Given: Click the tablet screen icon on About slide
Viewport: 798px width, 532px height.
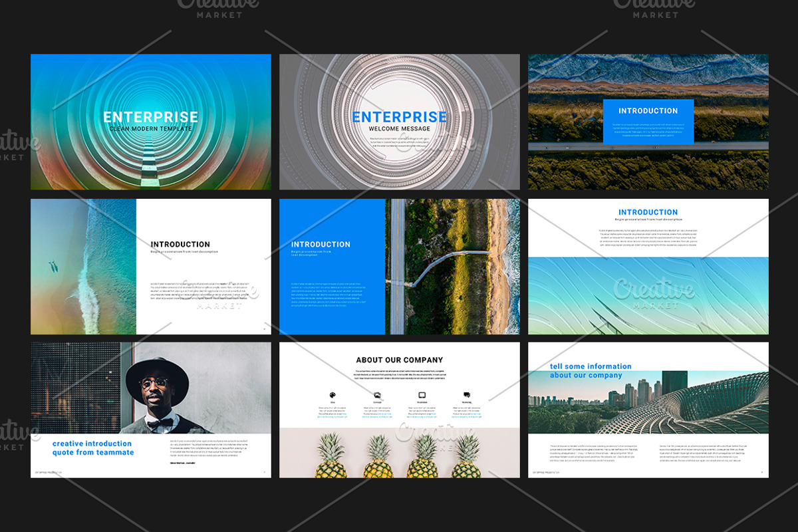Looking at the screenshot, I should [x=422, y=395].
